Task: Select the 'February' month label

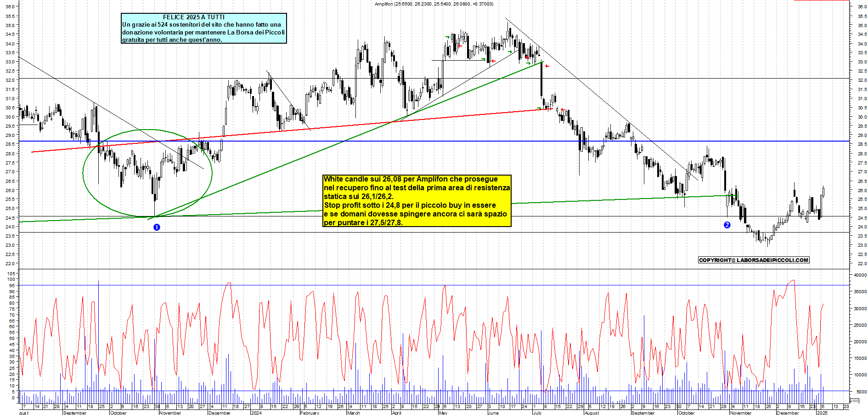Action: click(x=310, y=413)
